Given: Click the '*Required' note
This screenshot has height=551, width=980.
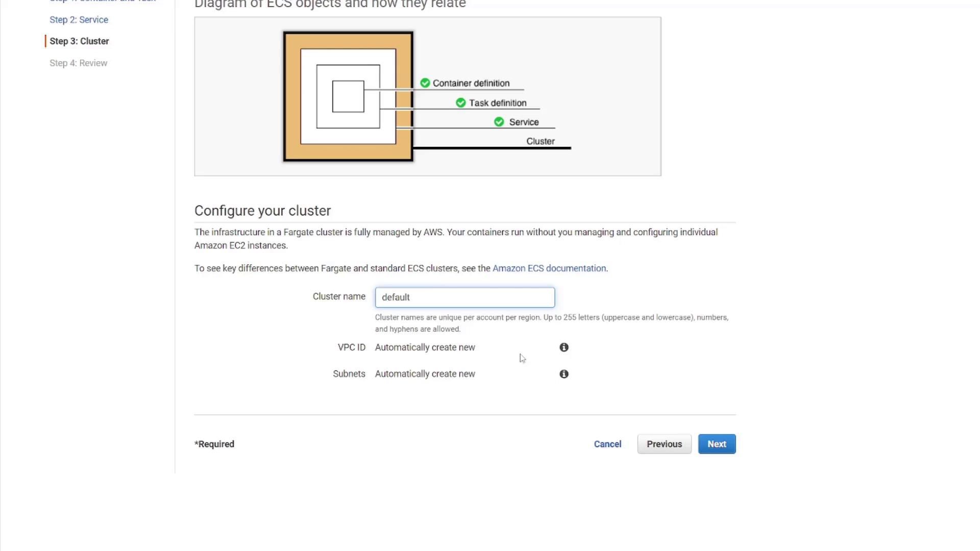Looking at the screenshot, I should click(x=214, y=444).
